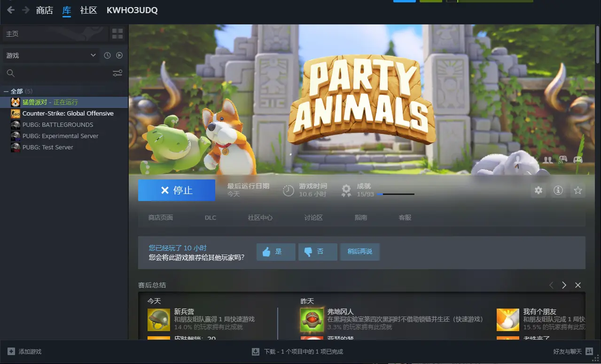Click the 您已经玩了 10 小时 text
The height and width of the screenshot is (364, 601).
[x=178, y=248]
